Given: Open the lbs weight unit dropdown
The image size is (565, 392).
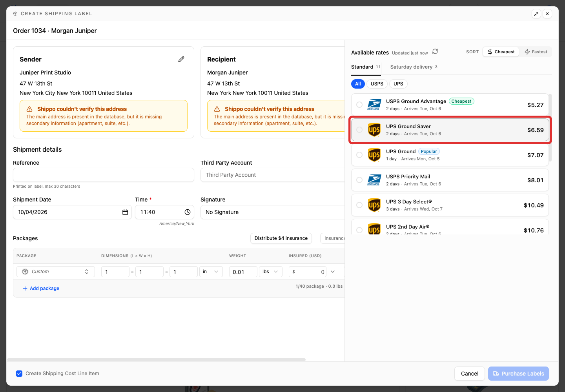Looking at the screenshot, I should (271, 272).
